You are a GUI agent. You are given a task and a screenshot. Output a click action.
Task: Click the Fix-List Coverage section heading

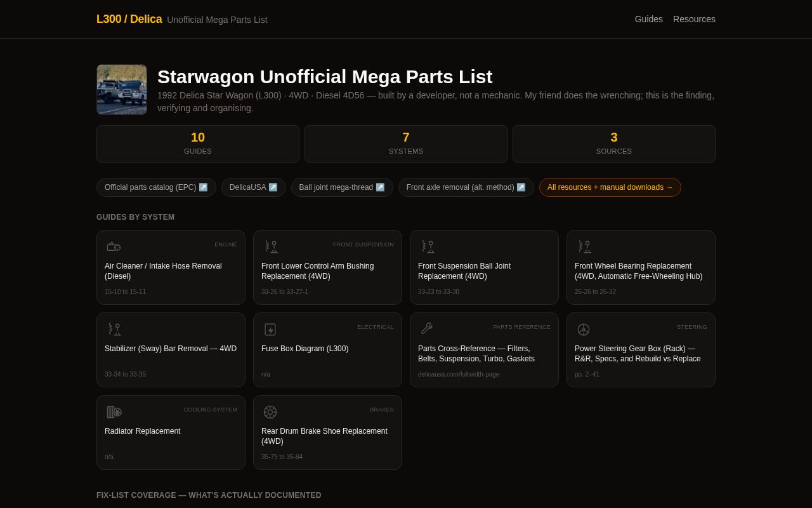[x=209, y=495]
